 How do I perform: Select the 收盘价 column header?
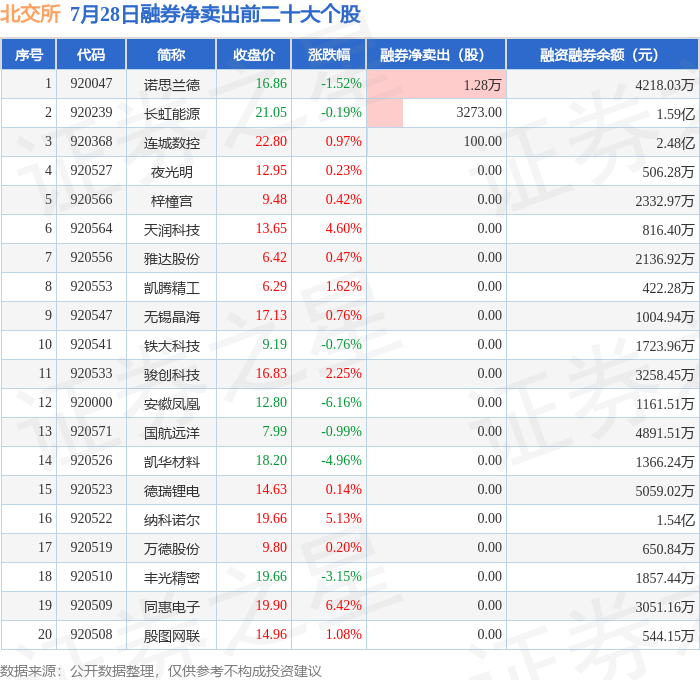(254, 54)
